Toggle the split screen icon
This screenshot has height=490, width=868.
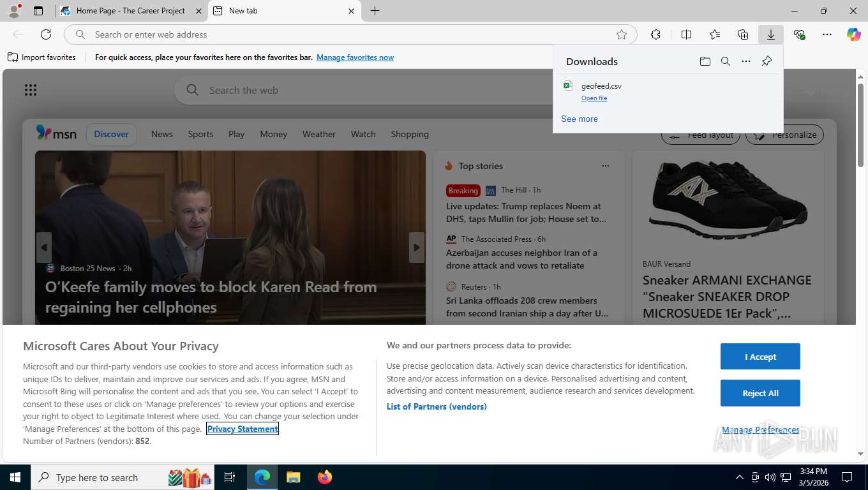(x=686, y=34)
